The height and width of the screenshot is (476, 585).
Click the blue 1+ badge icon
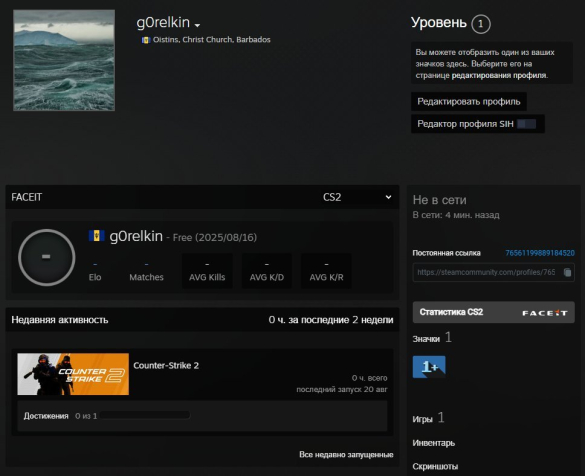(429, 367)
